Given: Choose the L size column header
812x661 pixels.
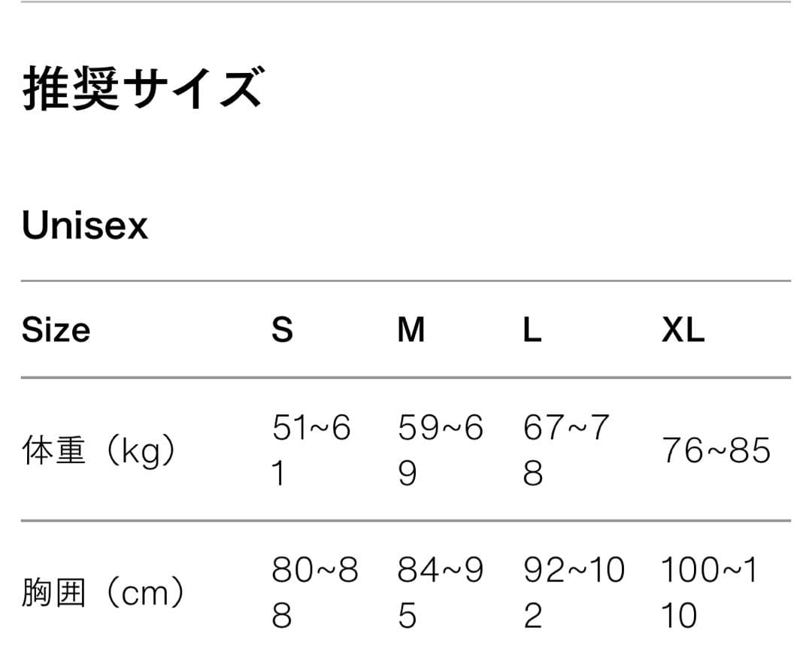Looking at the screenshot, I should [x=532, y=330].
